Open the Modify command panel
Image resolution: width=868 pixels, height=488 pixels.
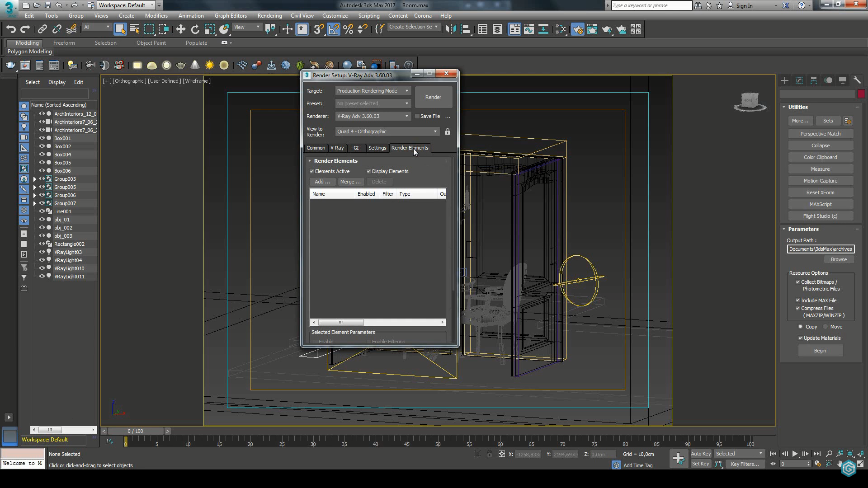click(x=799, y=80)
